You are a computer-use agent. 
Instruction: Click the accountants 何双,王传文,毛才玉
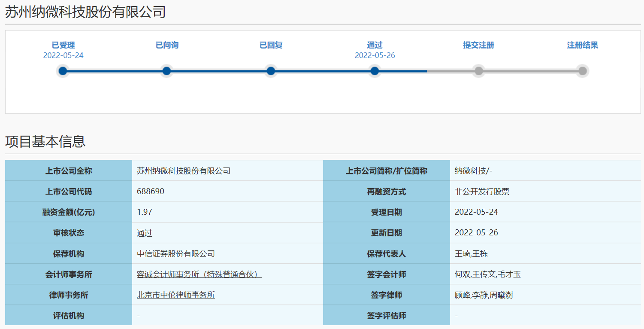click(x=488, y=274)
